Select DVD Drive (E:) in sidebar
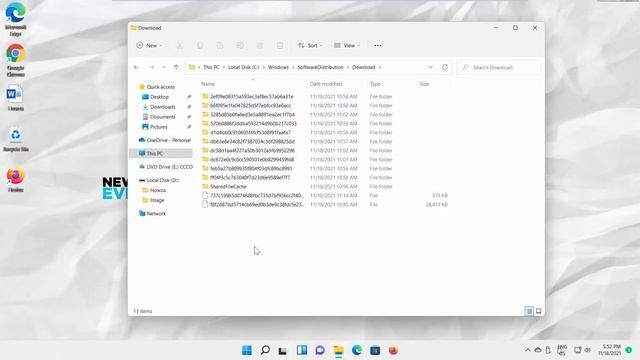 (169, 167)
